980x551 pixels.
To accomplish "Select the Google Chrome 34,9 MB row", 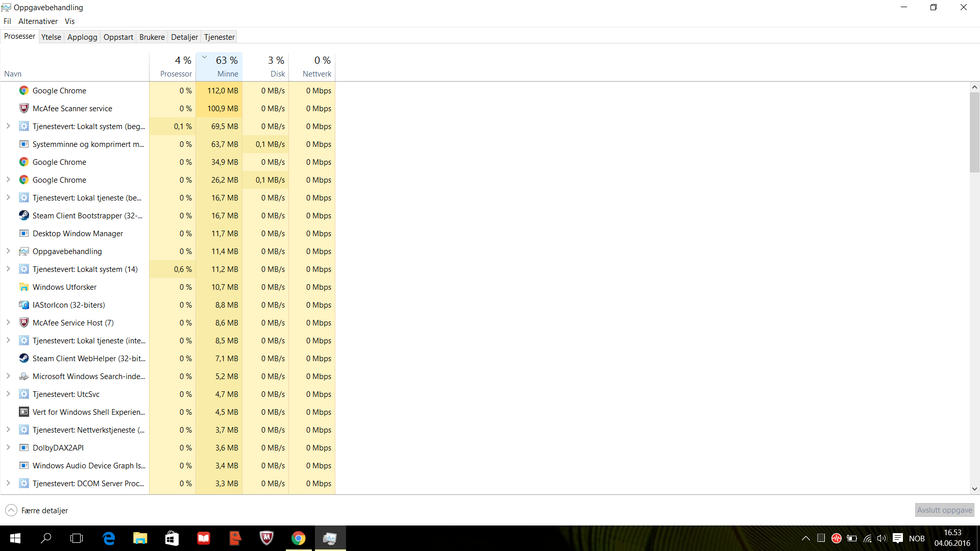I will pos(168,162).
